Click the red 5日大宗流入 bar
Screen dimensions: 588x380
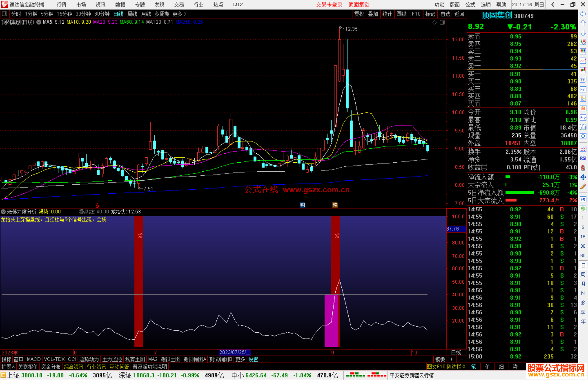(x=511, y=200)
